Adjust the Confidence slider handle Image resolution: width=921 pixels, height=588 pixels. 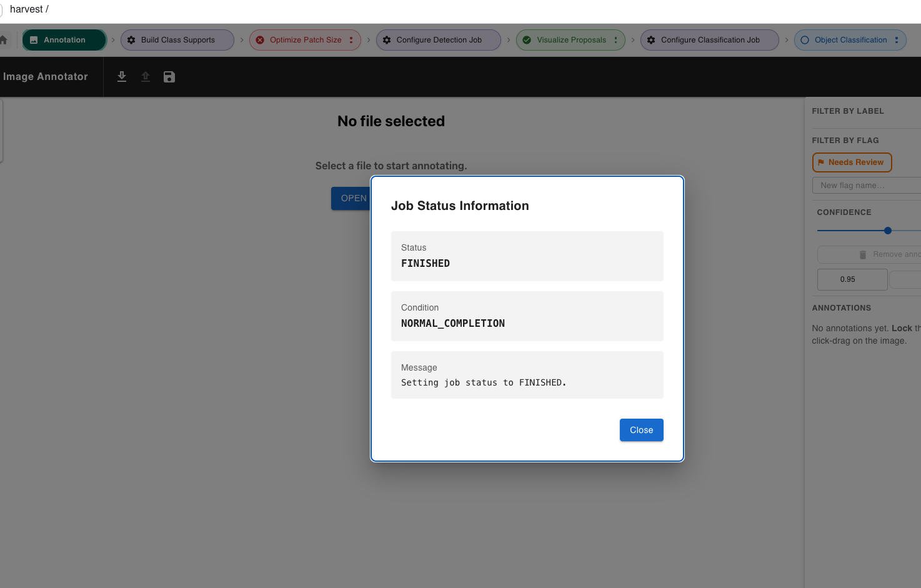888,231
